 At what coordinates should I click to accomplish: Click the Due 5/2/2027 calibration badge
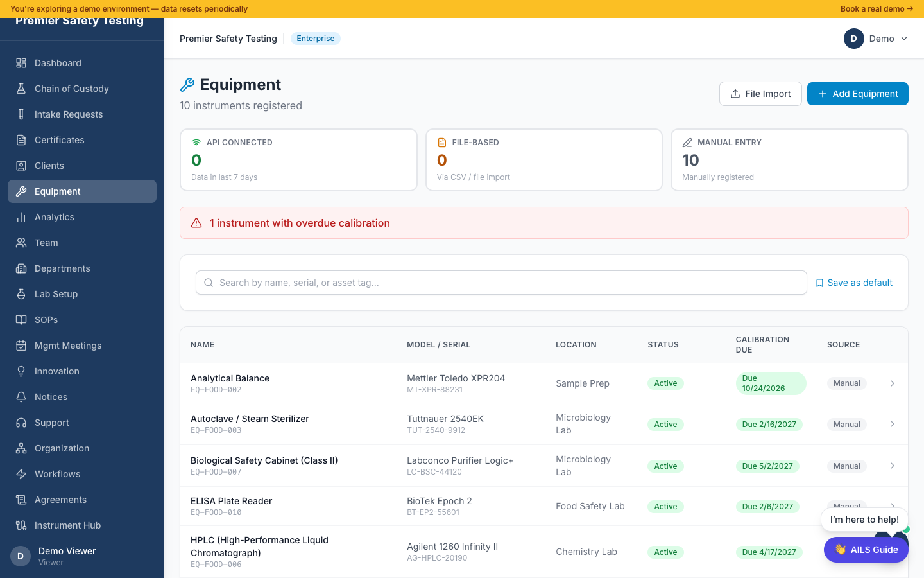(767, 466)
